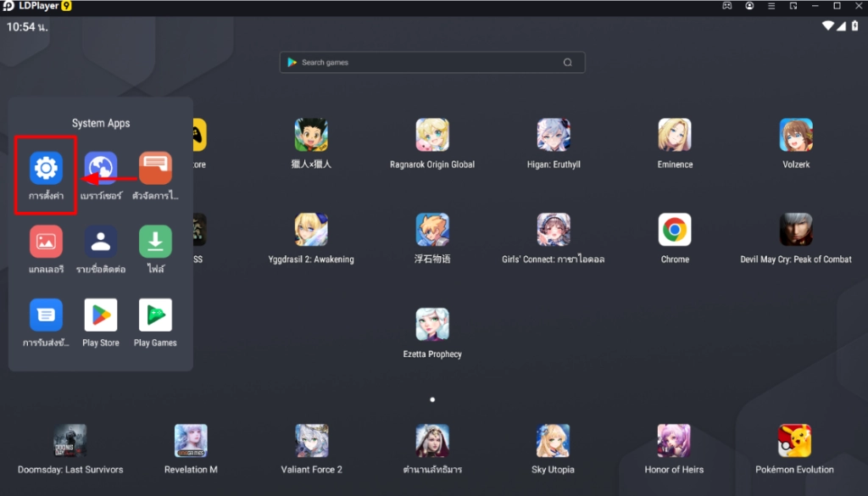The width and height of the screenshot is (868, 496).
Task: Launch Yggdrasil 2: Awakening game
Action: coord(311,230)
